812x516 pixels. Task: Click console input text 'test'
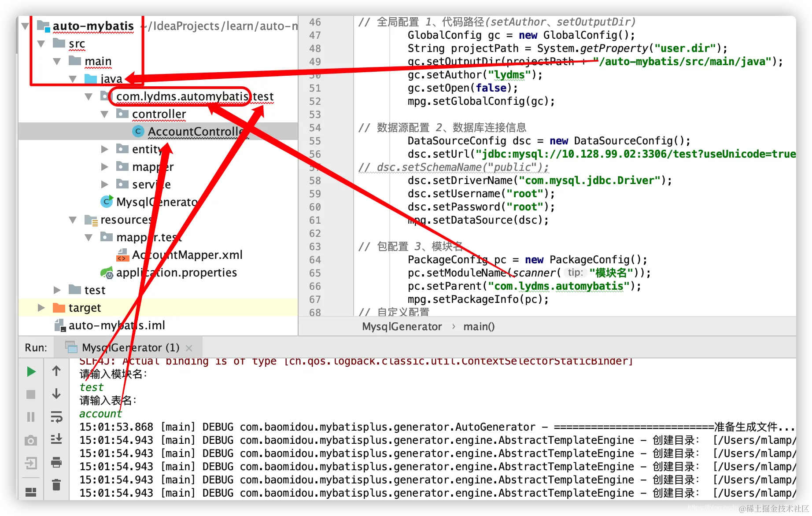point(92,387)
